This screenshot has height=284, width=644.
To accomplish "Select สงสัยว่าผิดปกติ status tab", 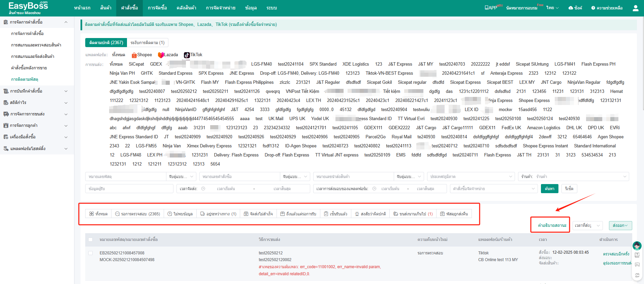I will pos(370,214).
